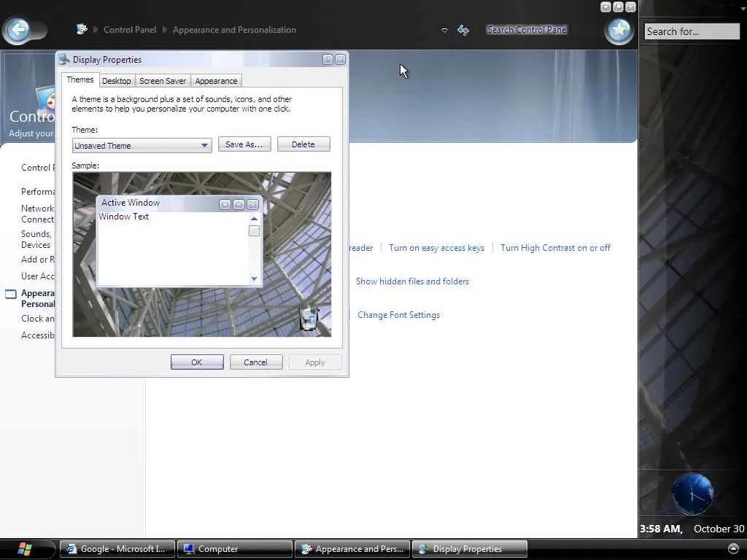Click Appearance and Personalization breadcrumb text
This screenshot has width=747, height=560.
click(x=234, y=29)
